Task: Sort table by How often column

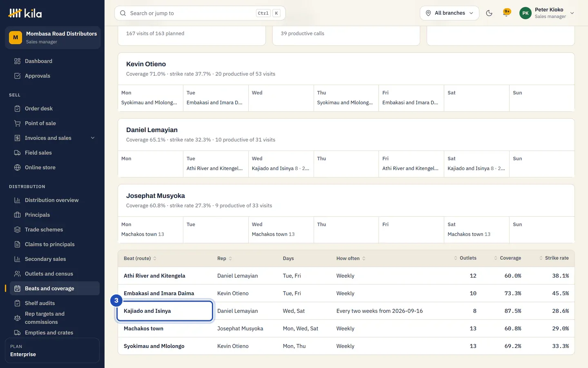Action: (x=351, y=258)
